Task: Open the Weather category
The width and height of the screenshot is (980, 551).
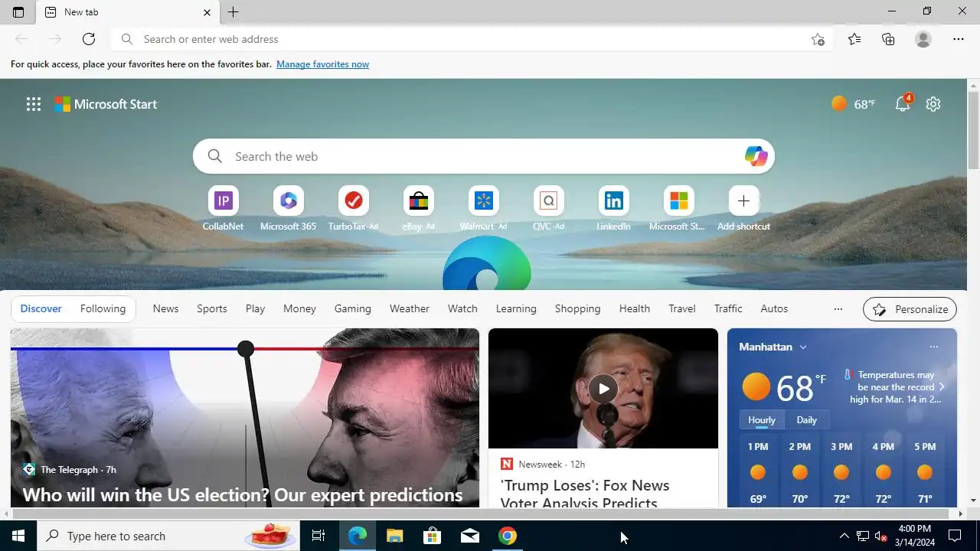Action: tap(410, 308)
